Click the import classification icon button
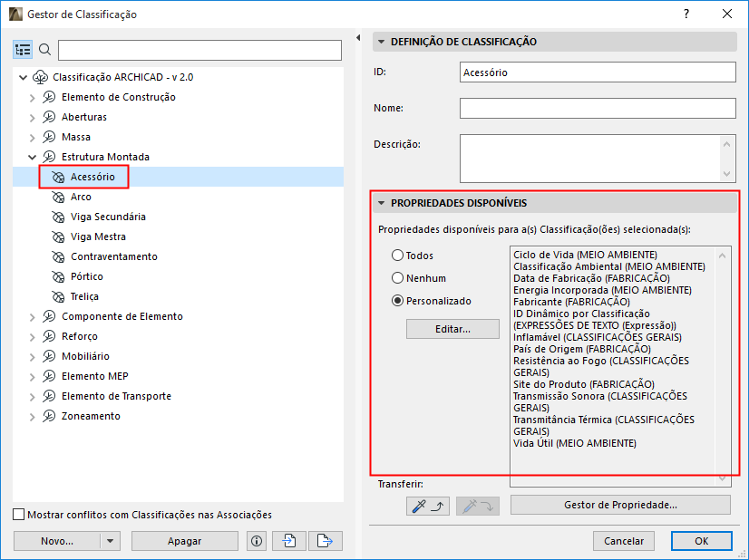Screen dimensions: 749x560 288,541
